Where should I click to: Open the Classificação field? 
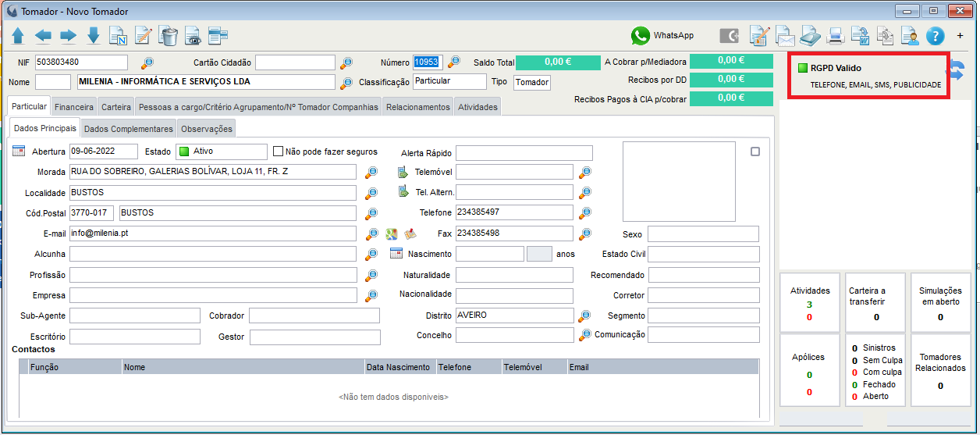pos(449,81)
